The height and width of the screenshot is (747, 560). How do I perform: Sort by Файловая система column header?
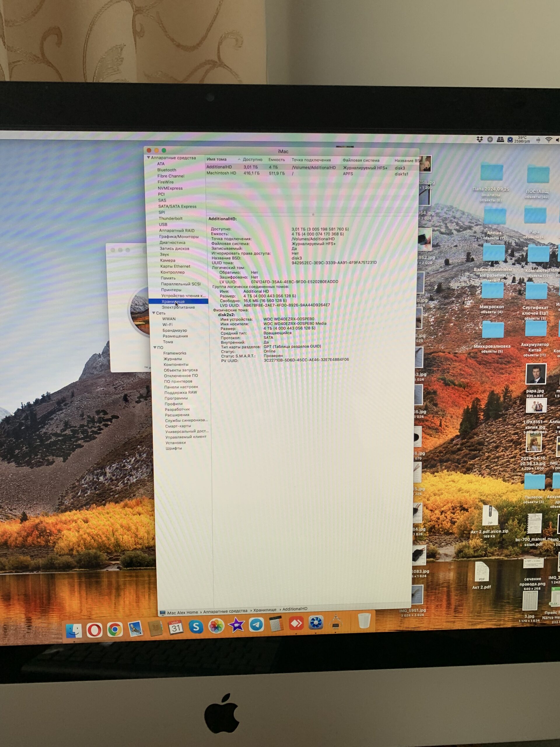[361, 160]
